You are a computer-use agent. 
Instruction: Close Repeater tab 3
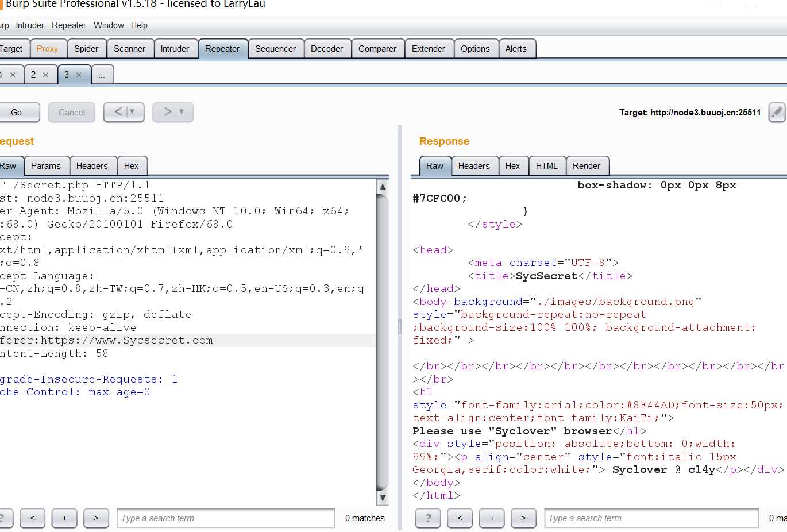coord(79,75)
